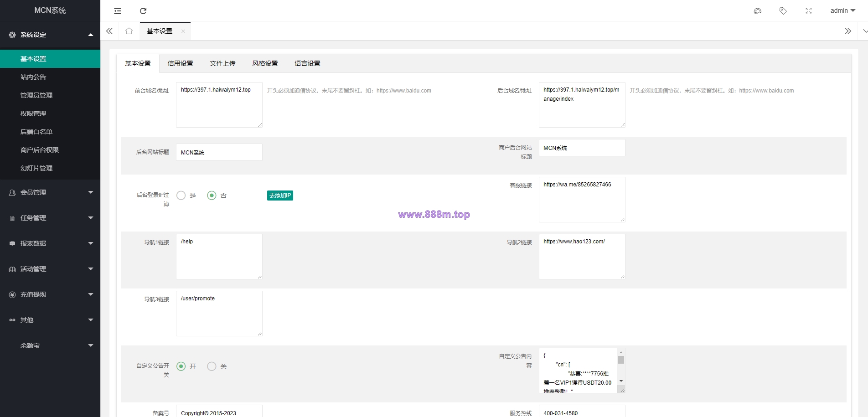The width and height of the screenshot is (868, 417).
Task: Open 商户后台权限 in the sidebar
Action: 50,150
